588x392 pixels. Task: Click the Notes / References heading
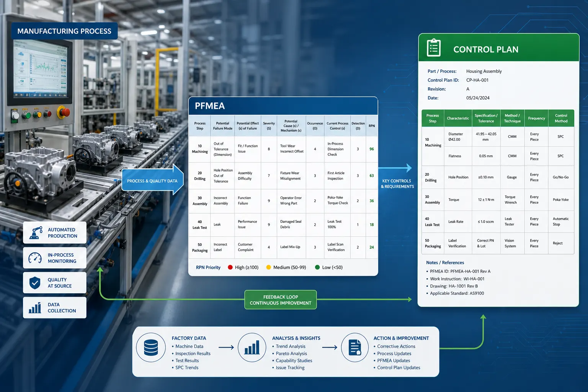445,263
